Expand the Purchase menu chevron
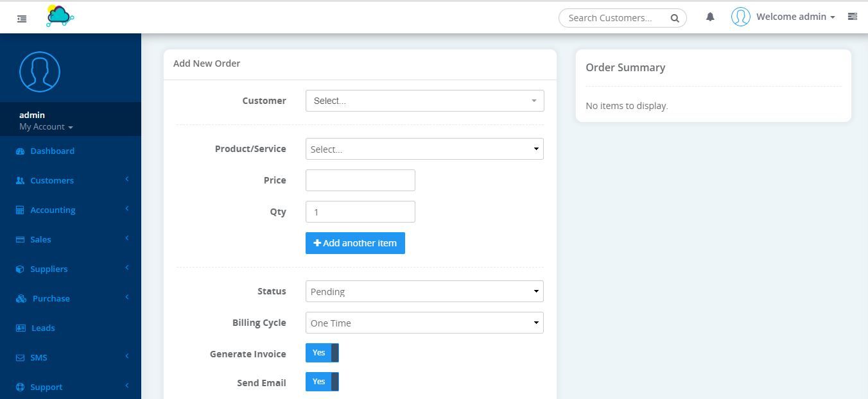Viewport: 868px width, 399px height. click(127, 297)
